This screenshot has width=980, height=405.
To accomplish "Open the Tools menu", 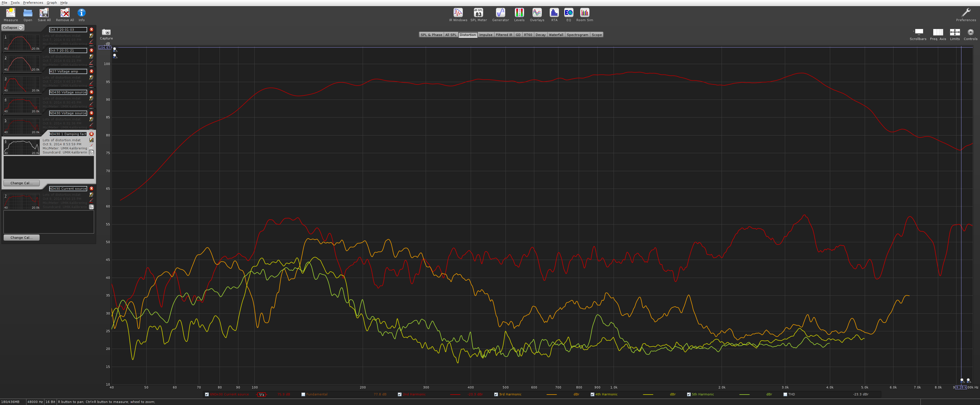I will point(15,3).
